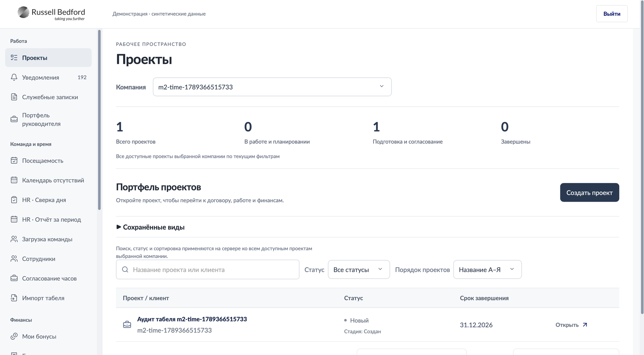Click the calendar icon for Календарь отсутствий
644x355 pixels.
tap(14, 180)
